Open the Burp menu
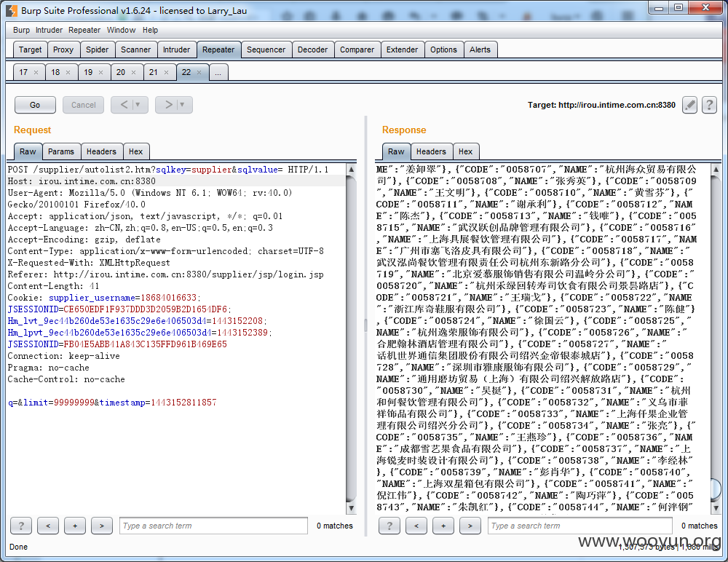This screenshot has width=728, height=562. [x=21, y=30]
